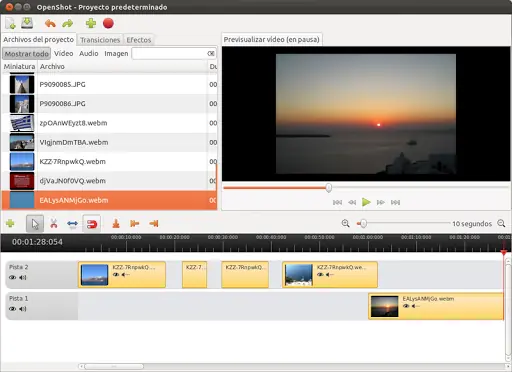This screenshot has height=372, width=512.
Task: Play the video preview
Action: coord(366,202)
